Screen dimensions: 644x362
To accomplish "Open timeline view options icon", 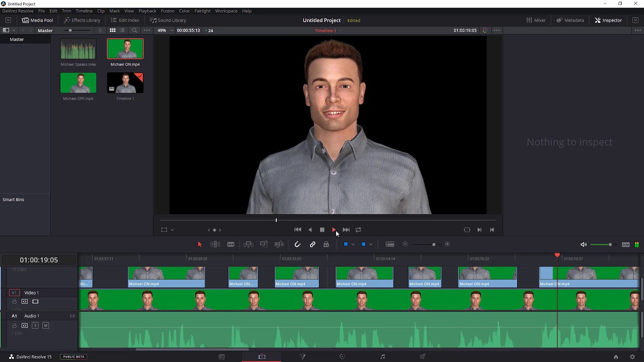I will click(390, 244).
